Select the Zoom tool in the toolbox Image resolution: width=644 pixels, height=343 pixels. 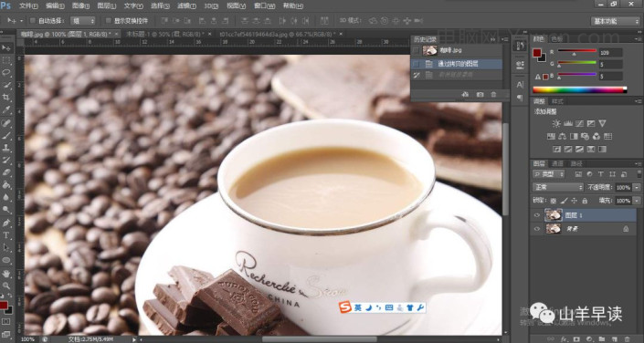tap(6, 286)
